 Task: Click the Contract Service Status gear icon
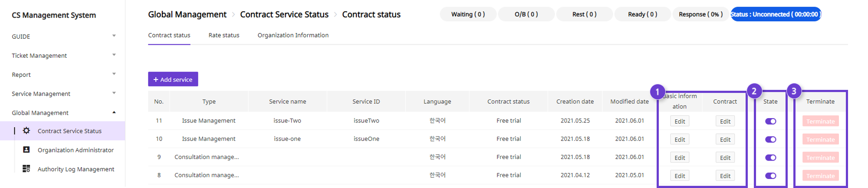coord(26,131)
